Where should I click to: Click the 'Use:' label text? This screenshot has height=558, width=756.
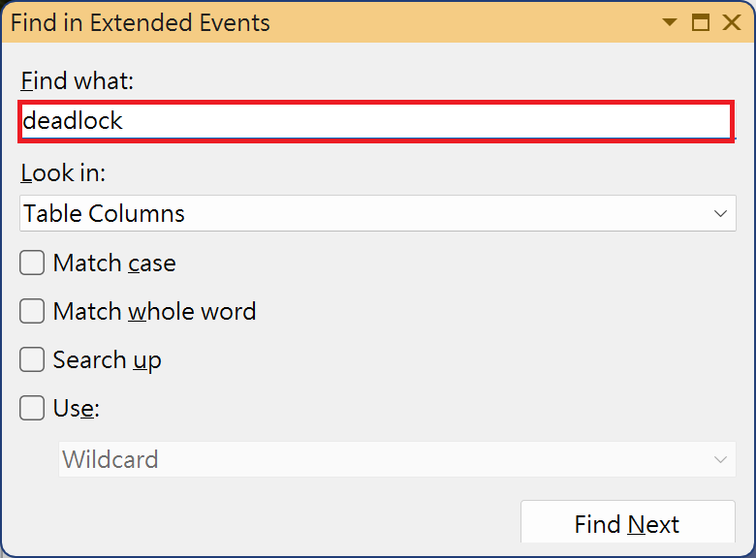tap(77, 408)
